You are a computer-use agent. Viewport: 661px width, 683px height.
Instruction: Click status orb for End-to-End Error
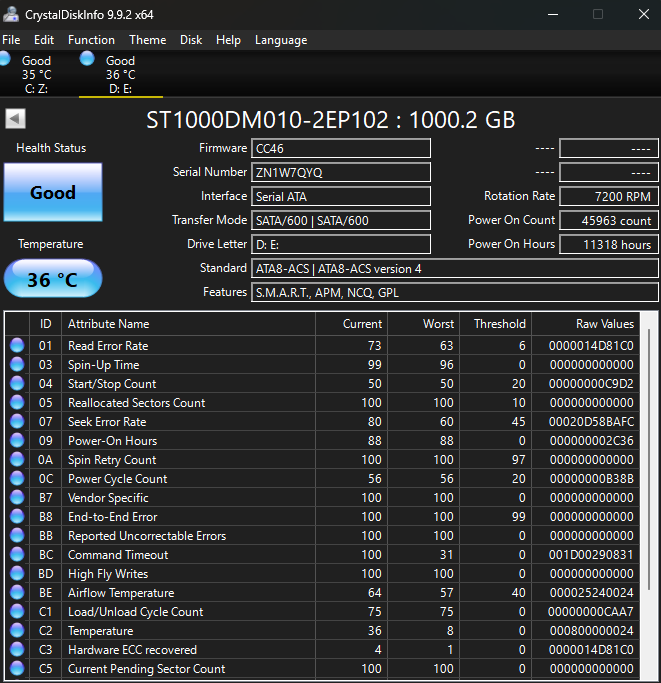pos(17,516)
